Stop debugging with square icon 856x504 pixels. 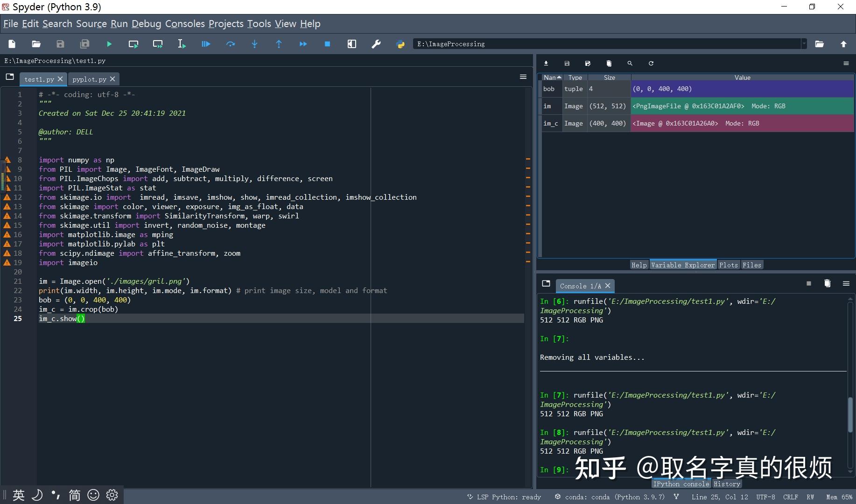327,44
